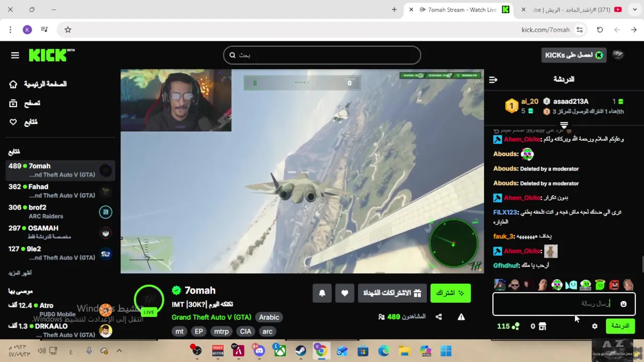Image resolution: width=644 pixels, height=362 pixels.
Task: Open Grand Theft Auto V (GTA) category
Action: (211, 317)
